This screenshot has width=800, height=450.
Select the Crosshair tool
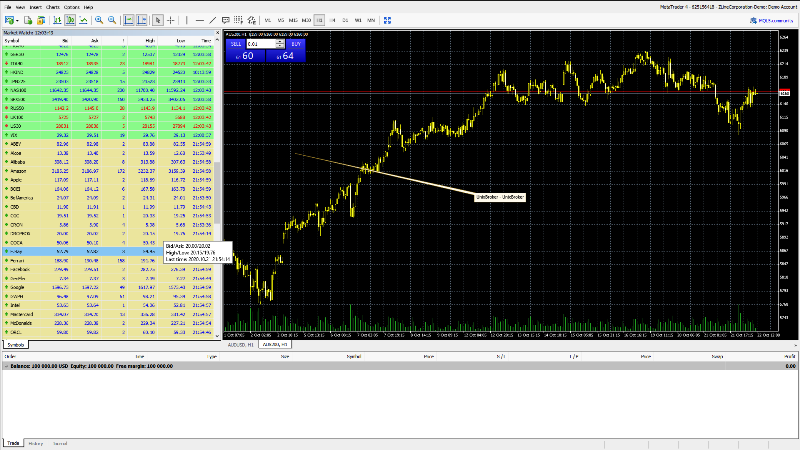pyautogui.click(x=171, y=20)
